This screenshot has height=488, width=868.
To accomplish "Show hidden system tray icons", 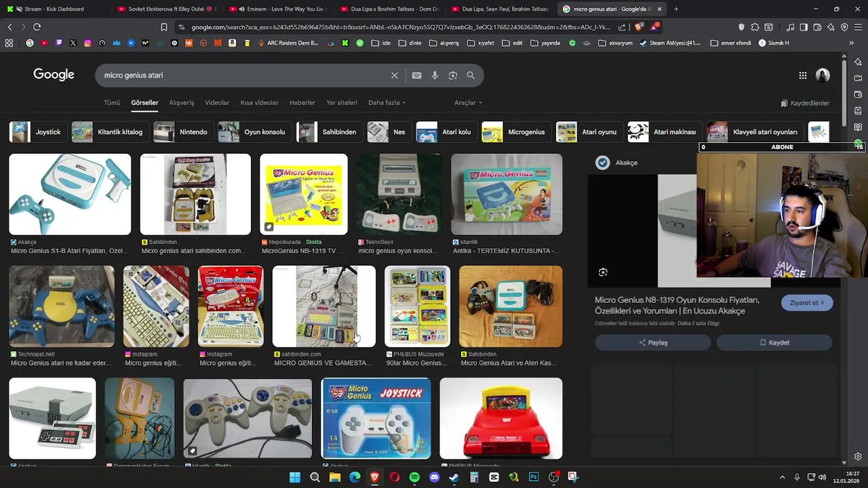I will [x=782, y=477].
